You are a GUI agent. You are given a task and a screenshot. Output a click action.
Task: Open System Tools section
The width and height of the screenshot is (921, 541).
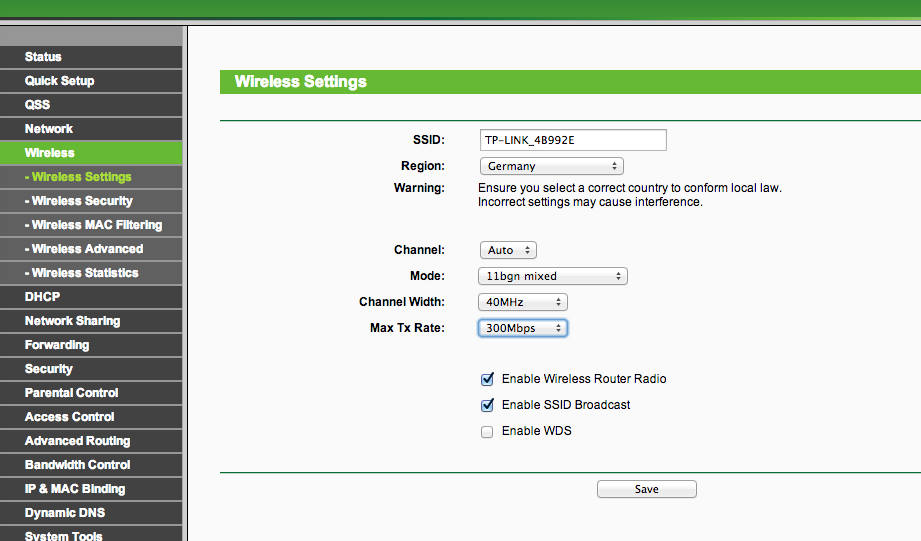coord(91,534)
